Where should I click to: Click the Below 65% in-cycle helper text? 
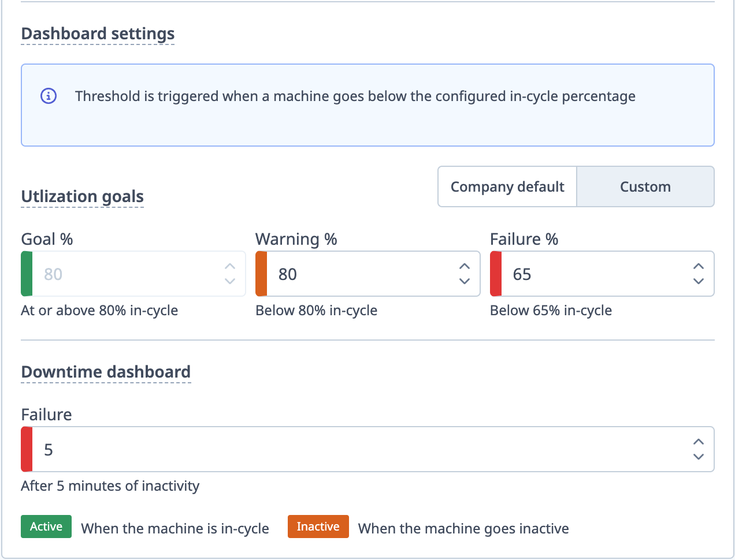click(551, 310)
